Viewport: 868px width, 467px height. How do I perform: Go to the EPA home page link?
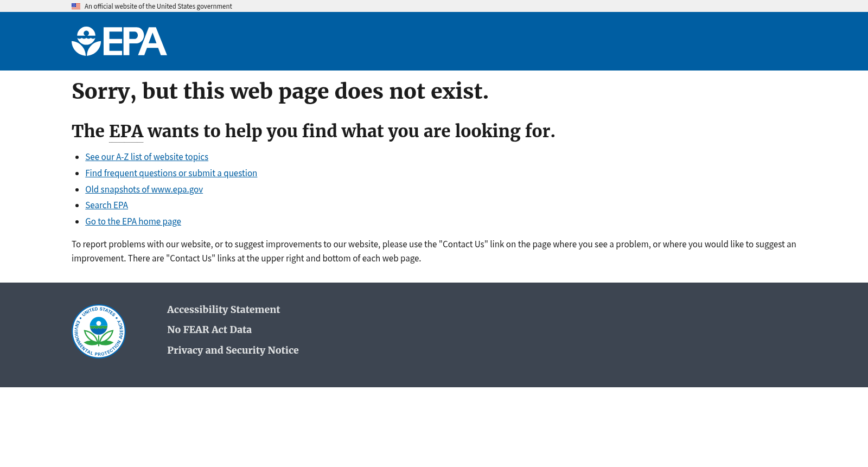coord(133,221)
